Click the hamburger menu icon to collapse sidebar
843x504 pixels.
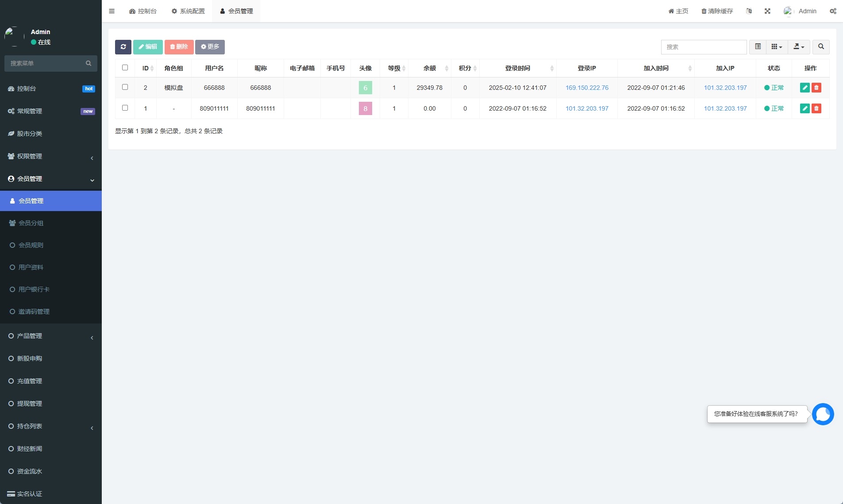point(112,11)
